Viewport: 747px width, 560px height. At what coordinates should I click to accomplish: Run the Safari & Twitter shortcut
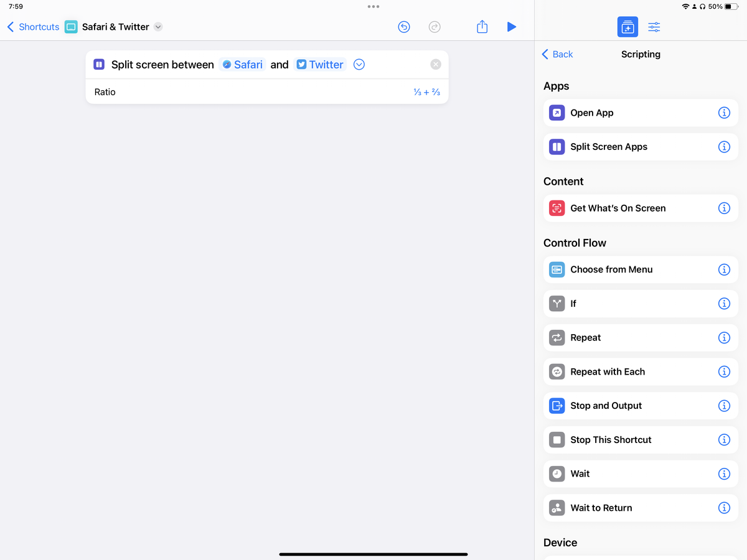[512, 27]
